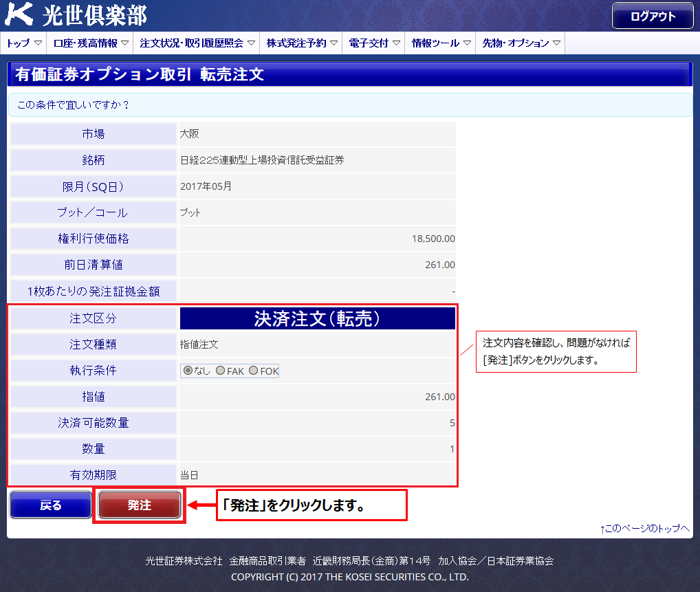Image resolution: width=700 pixels, height=592 pixels.
Task: Select the なし execution condition
Action: 188,370
